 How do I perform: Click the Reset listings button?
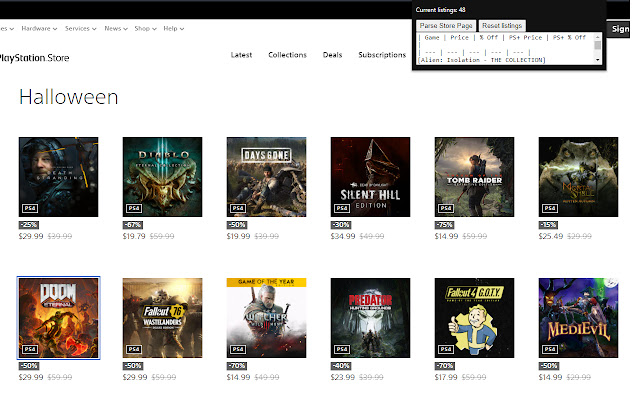coord(502,25)
